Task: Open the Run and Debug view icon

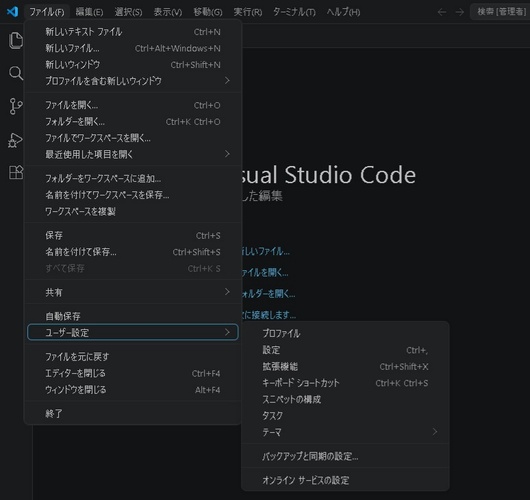Action: pos(16,140)
